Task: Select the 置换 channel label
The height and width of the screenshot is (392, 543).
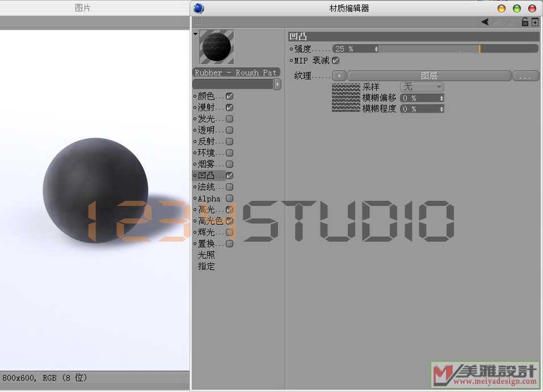Action: pos(206,243)
